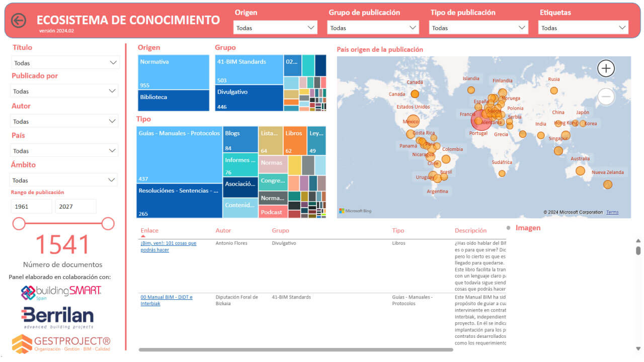This screenshot has height=362, width=644.
Task: Select the Normativa block in Origen treemap
Action: pyautogui.click(x=174, y=72)
